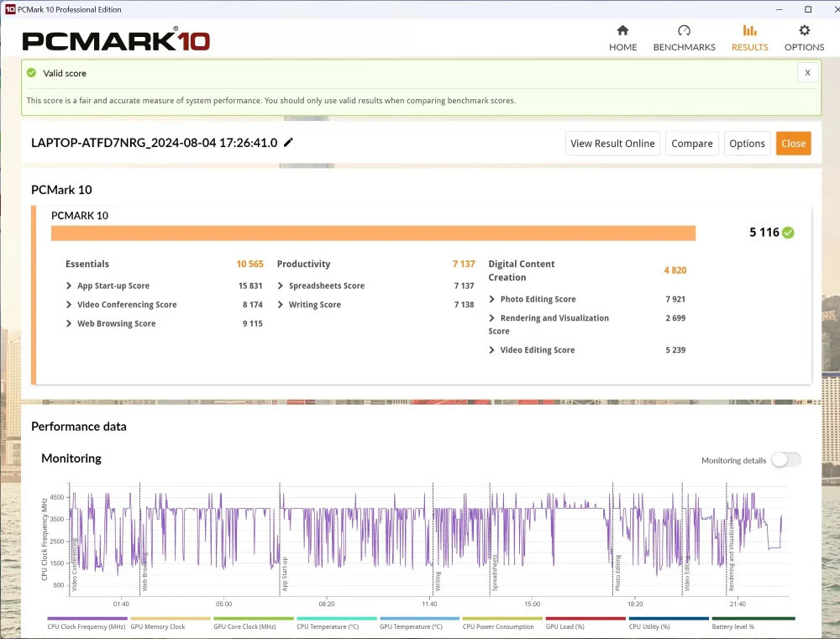Click the PCMARK 10 logo
This screenshot has width=840, height=639.
[116, 39]
